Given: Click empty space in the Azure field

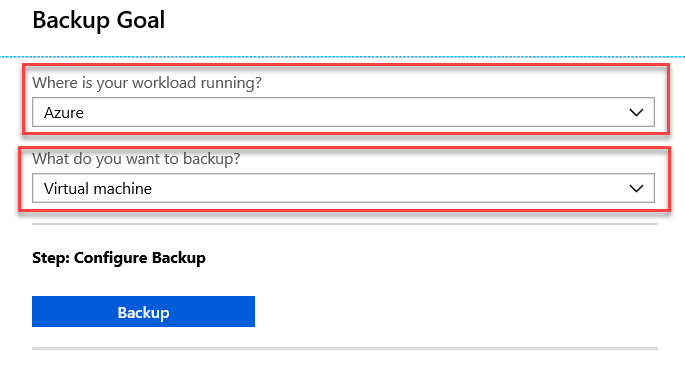Looking at the screenshot, I should (349, 113).
